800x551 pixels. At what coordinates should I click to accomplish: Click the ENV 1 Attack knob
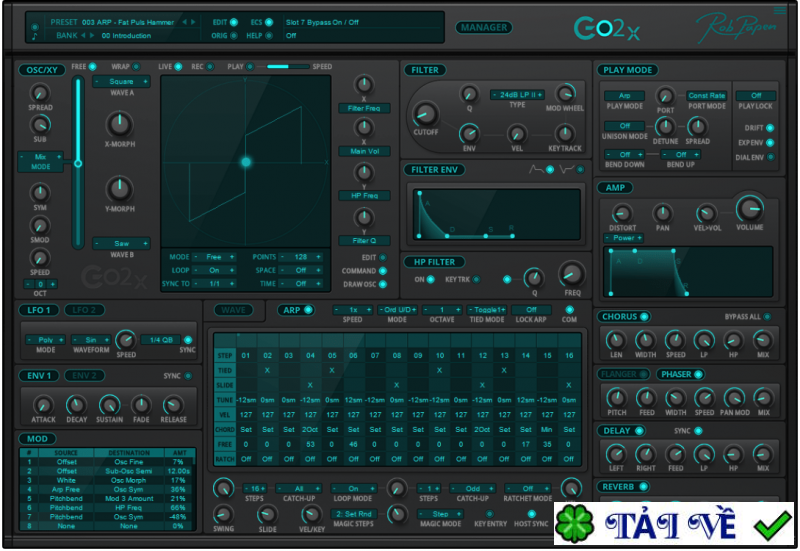tap(44, 403)
